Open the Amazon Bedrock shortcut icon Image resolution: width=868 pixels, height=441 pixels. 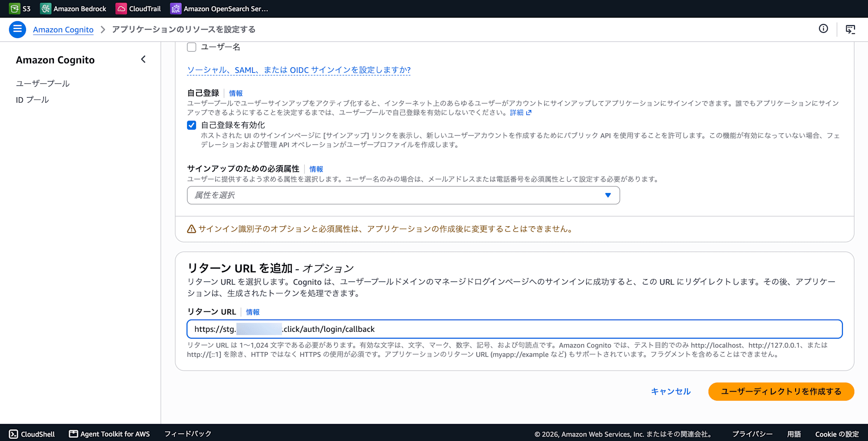pos(46,9)
